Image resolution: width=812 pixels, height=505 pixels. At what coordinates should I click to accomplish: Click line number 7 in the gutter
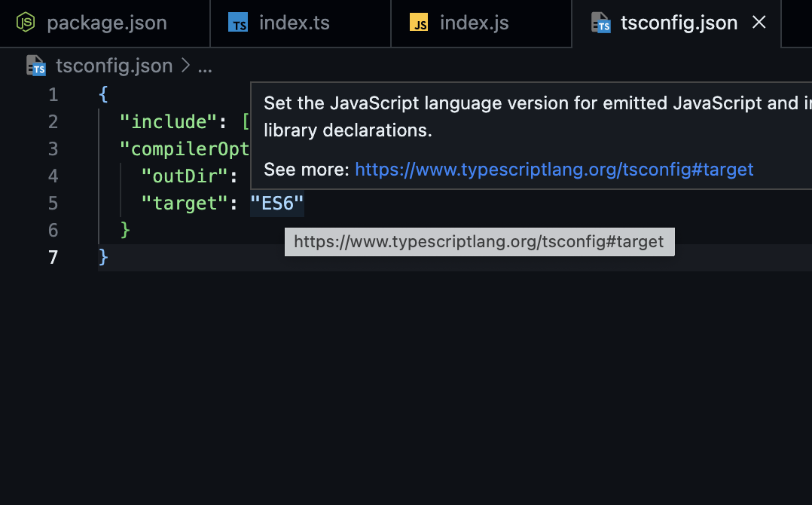53,258
